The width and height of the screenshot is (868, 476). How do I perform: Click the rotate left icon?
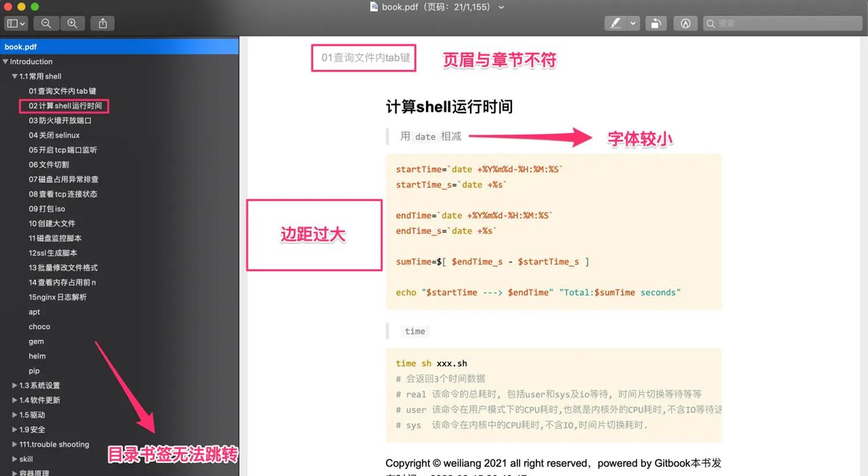(656, 22)
